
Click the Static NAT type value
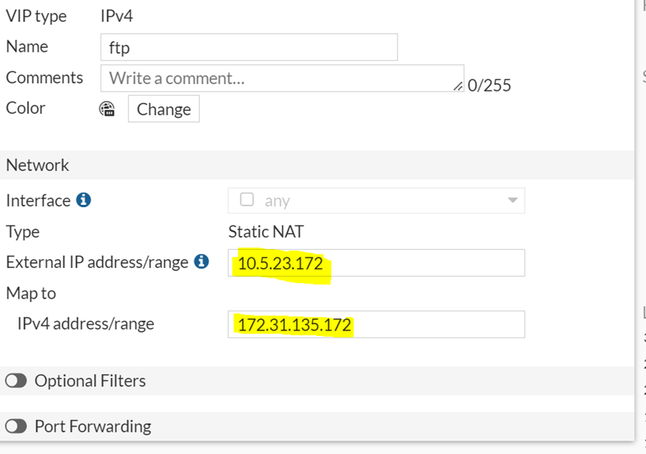point(266,232)
